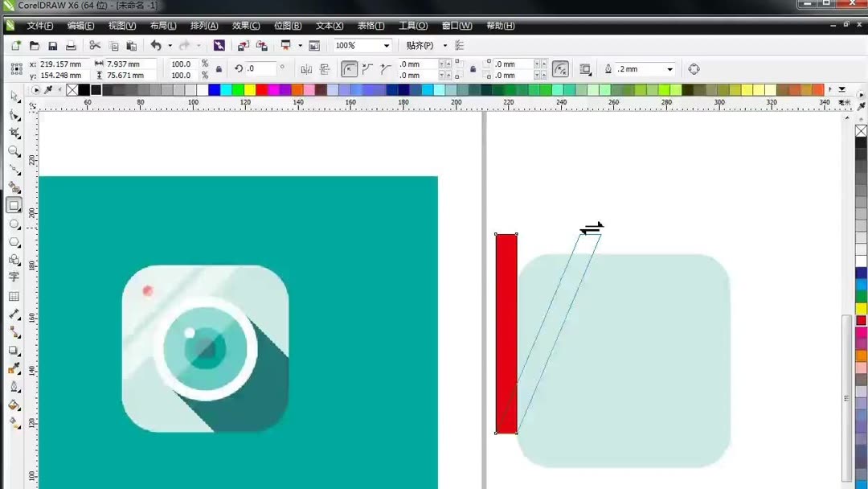Open the wrap text options icon

point(585,69)
